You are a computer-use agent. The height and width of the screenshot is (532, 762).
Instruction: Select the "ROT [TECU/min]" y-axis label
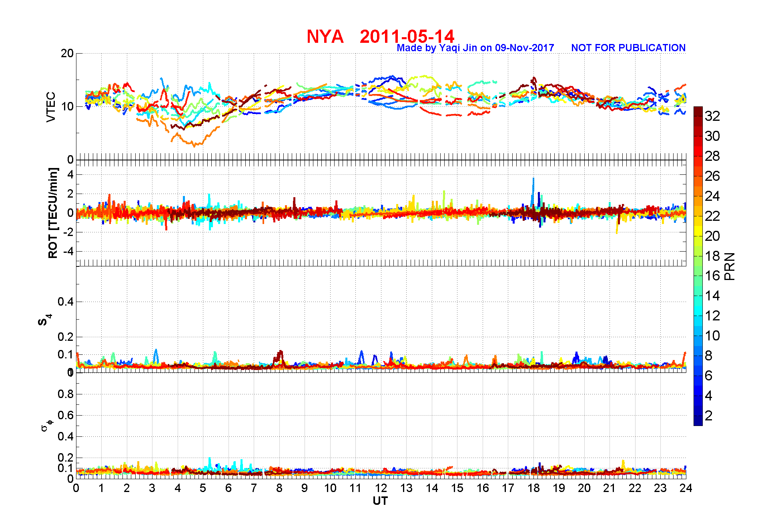(53, 213)
